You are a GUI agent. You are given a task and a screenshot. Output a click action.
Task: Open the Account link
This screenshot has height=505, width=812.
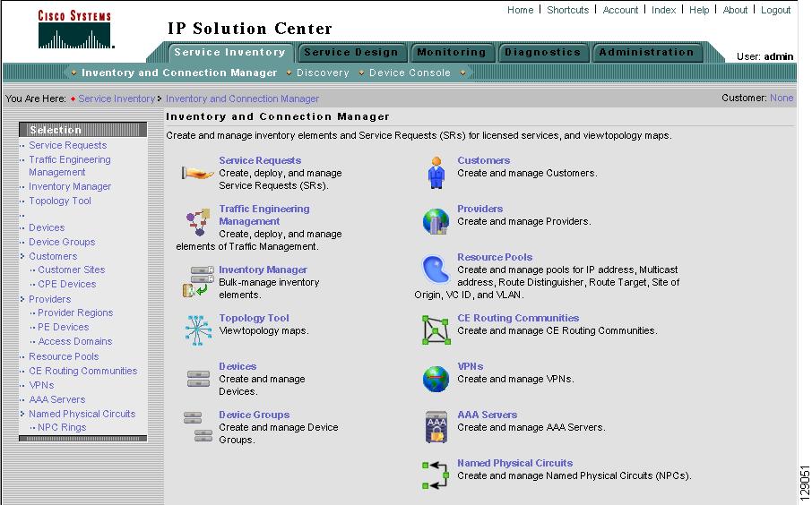(x=620, y=10)
